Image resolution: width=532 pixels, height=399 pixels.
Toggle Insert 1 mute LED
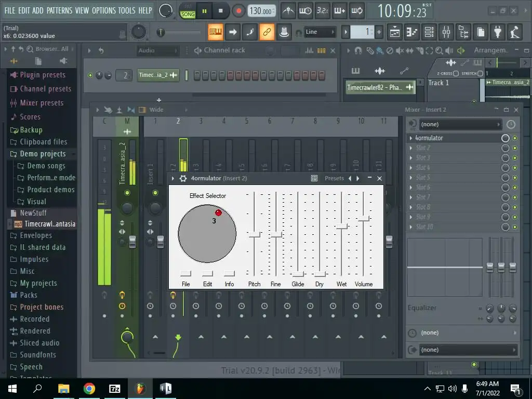[155, 193]
